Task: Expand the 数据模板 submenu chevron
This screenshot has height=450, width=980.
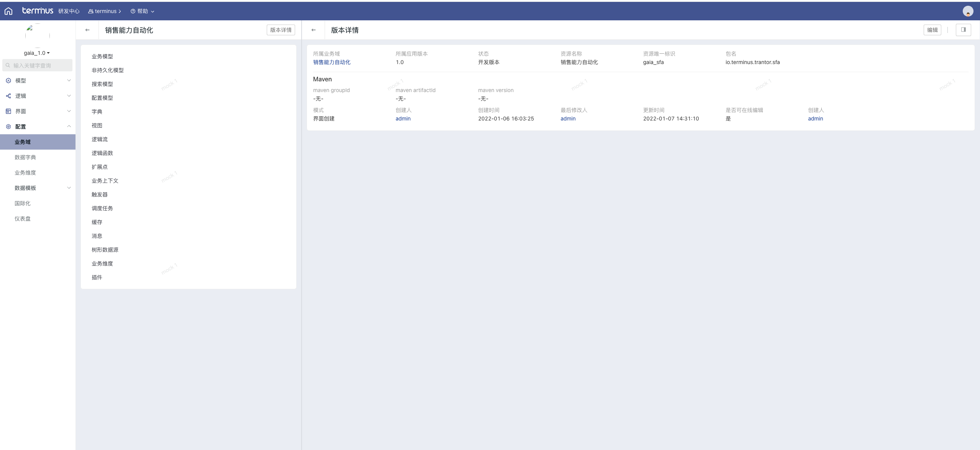Action: coord(69,188)
